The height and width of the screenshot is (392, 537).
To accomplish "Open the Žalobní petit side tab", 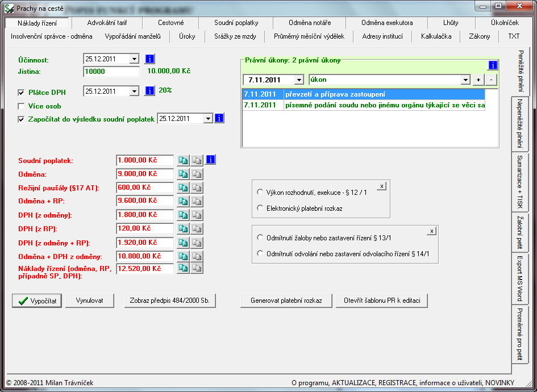I will (519, 232).
